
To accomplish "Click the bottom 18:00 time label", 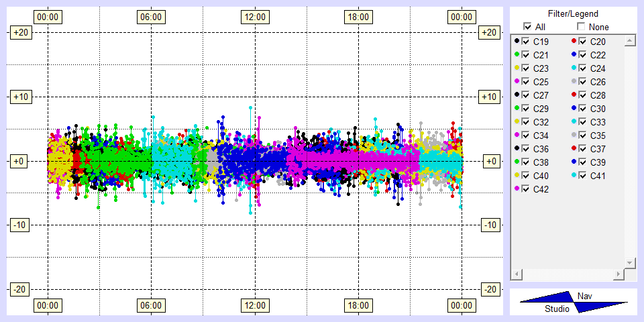I will pyautogui.click(x=358, y=305).
